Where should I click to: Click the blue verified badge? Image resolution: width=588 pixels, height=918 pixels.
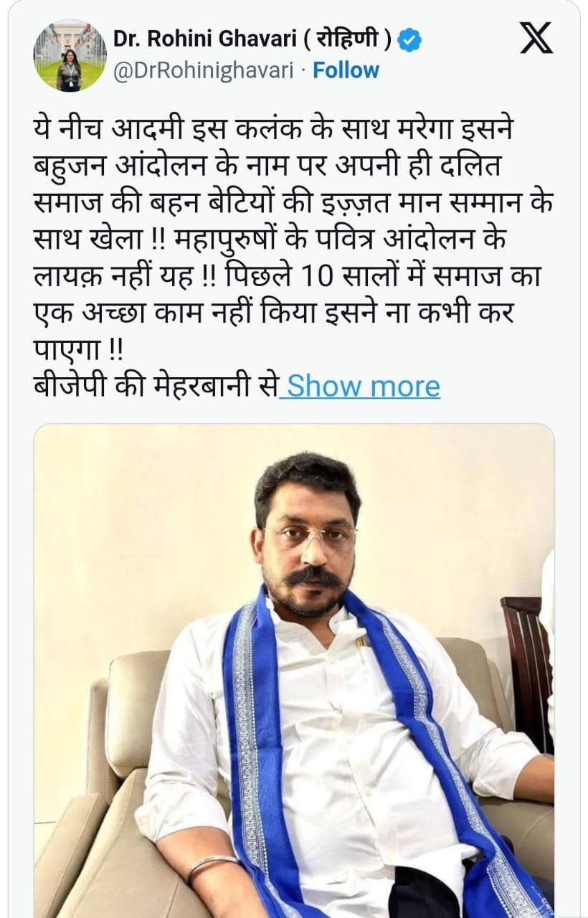pyautogui.click(x=409, y=41)
